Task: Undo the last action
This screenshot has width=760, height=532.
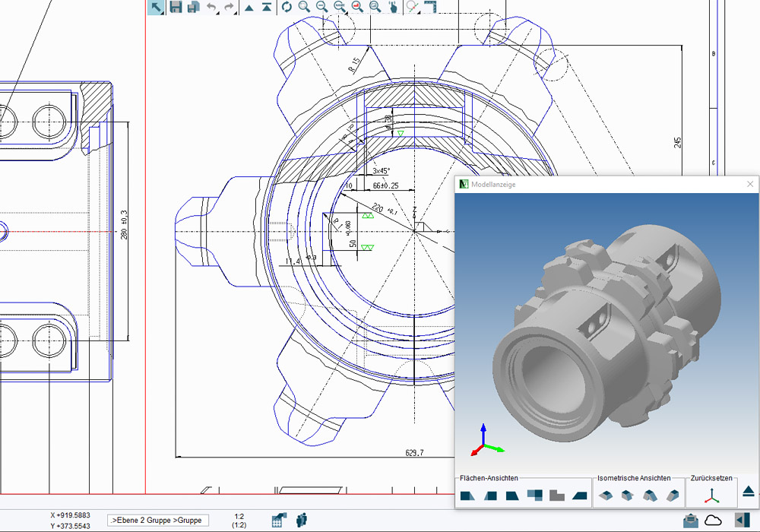Action: click(x=212, y=7)
